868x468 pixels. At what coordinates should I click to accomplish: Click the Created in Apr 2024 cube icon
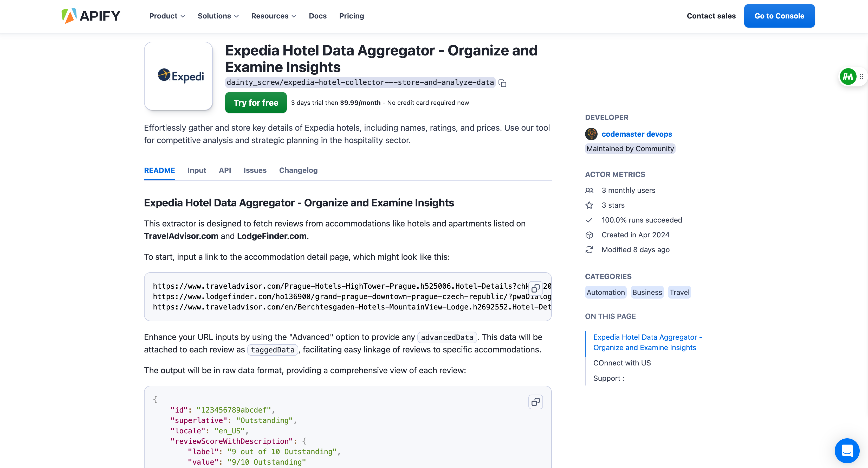(x=589, y=235)
